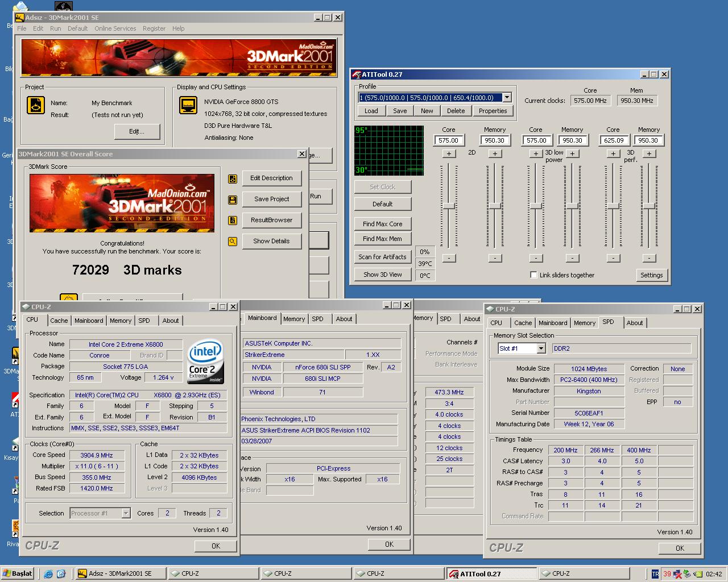728x582 pixels.
Task: Click OK in the front CPU-Z window
Action: coord(216,546)
